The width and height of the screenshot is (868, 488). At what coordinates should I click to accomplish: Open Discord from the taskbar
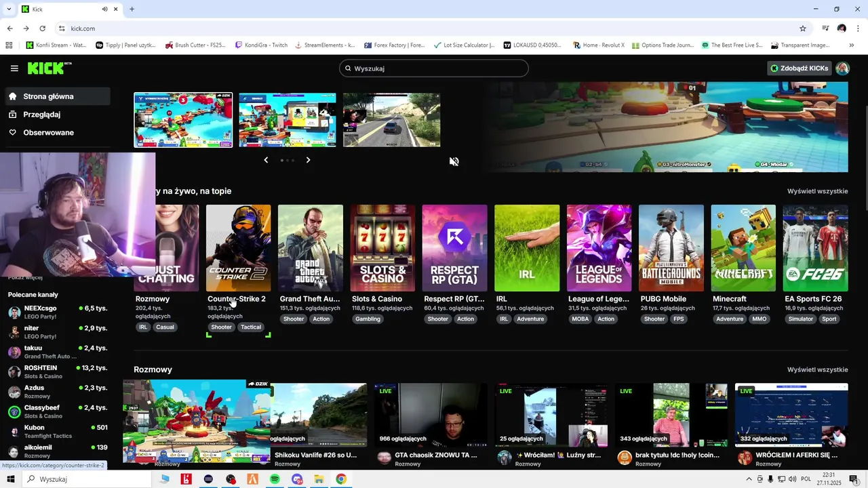pyautogui.click(x=296, y=479)
